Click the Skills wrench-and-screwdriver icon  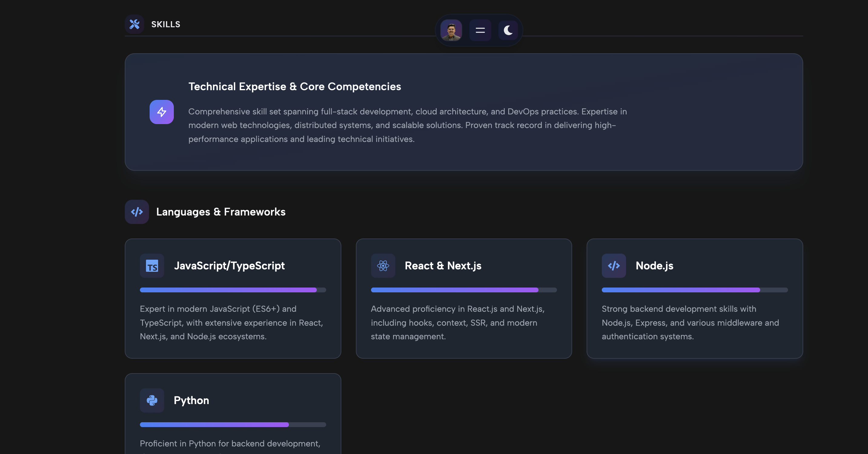pos(134,24)
